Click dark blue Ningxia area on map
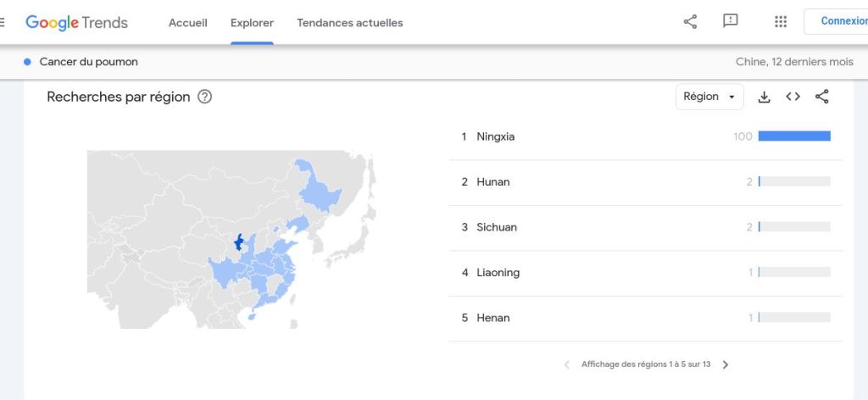Image resolution: width=868 pixels, height=400 pixels. [239, 243]
